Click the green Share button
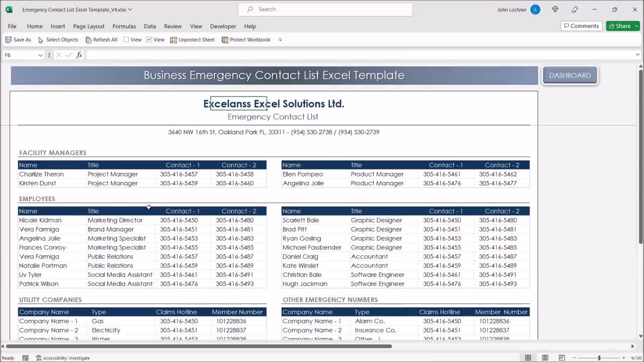Screen dimensions: 644x362 pos(622,26)
